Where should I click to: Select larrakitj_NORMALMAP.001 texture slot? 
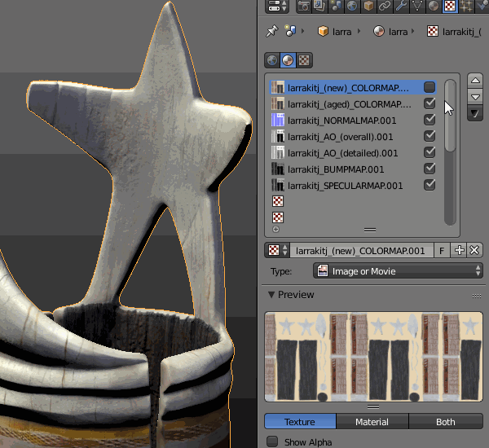352,121
